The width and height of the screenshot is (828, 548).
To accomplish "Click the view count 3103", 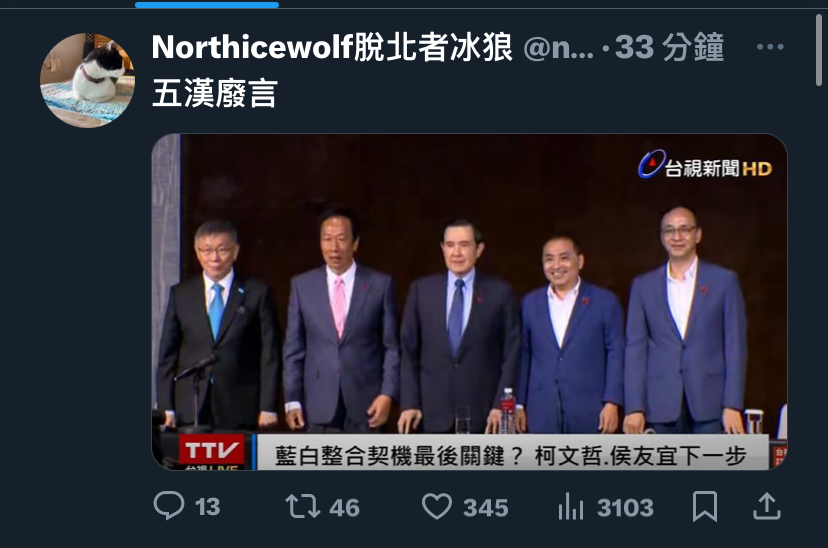I will tap(625, 508).
